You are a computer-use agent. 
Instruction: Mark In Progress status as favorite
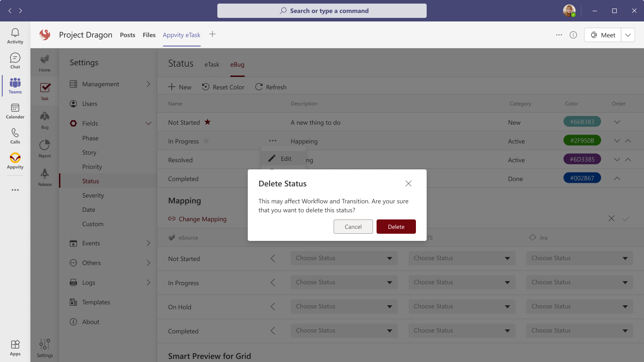click(206, 141)
